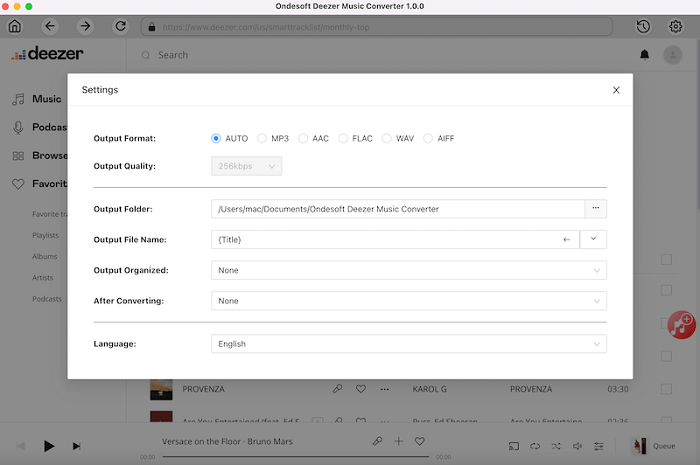This screenshot has width=700, height=465.
Task: Reload the page with refresh icon
Action: click(121, 26)
